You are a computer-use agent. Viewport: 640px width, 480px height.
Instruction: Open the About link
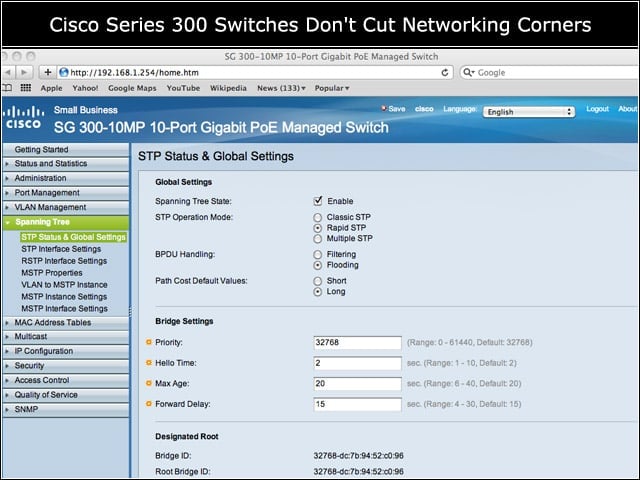pos(627,109)
